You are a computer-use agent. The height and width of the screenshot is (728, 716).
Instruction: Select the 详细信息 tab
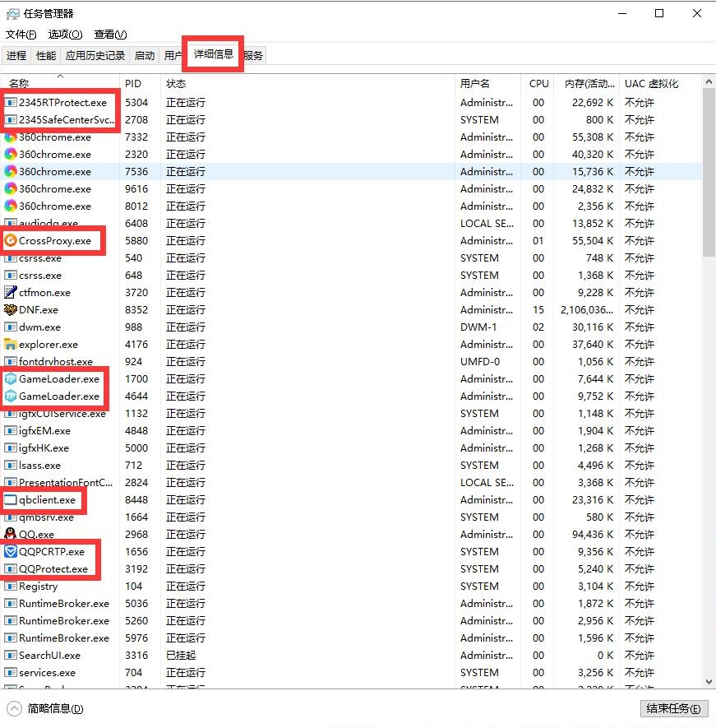pos(214,53)
